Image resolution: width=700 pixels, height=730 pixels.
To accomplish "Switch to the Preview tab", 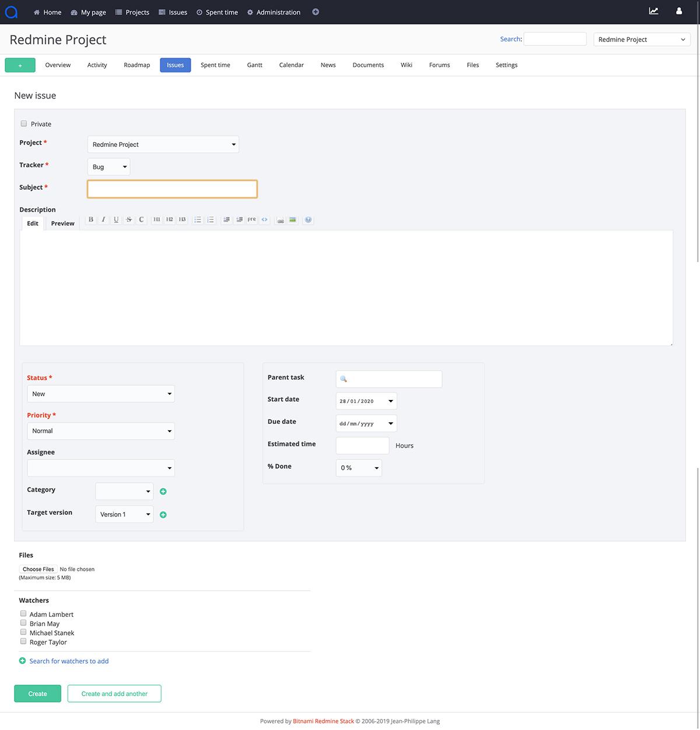I will (62, 223).
